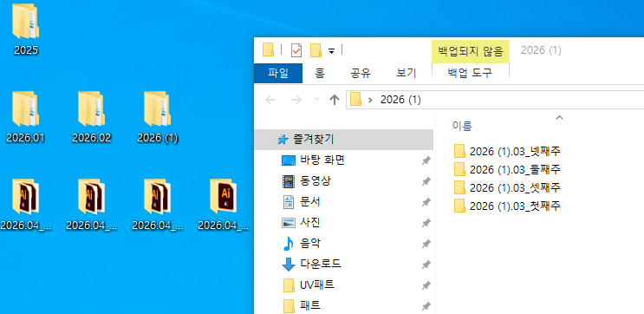Select the 2026.01 desktop folder
The width and height of the screenshot is (644, 314).
point(26,118)
